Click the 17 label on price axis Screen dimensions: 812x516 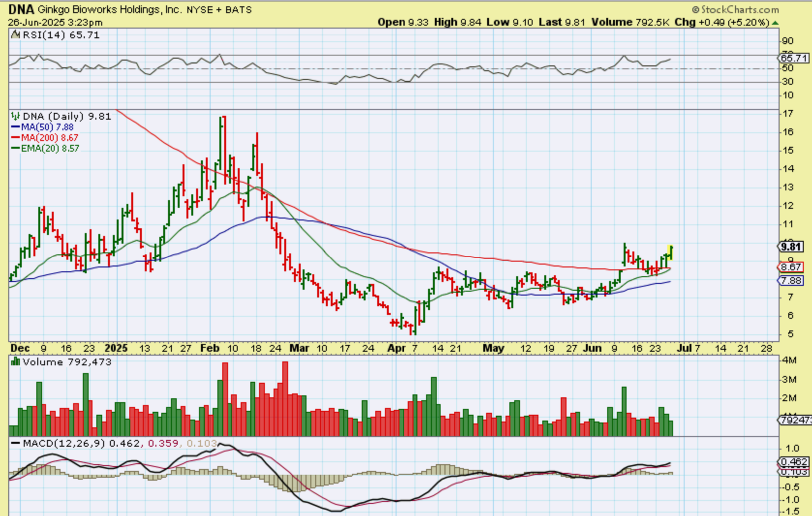tap(788, 114)
